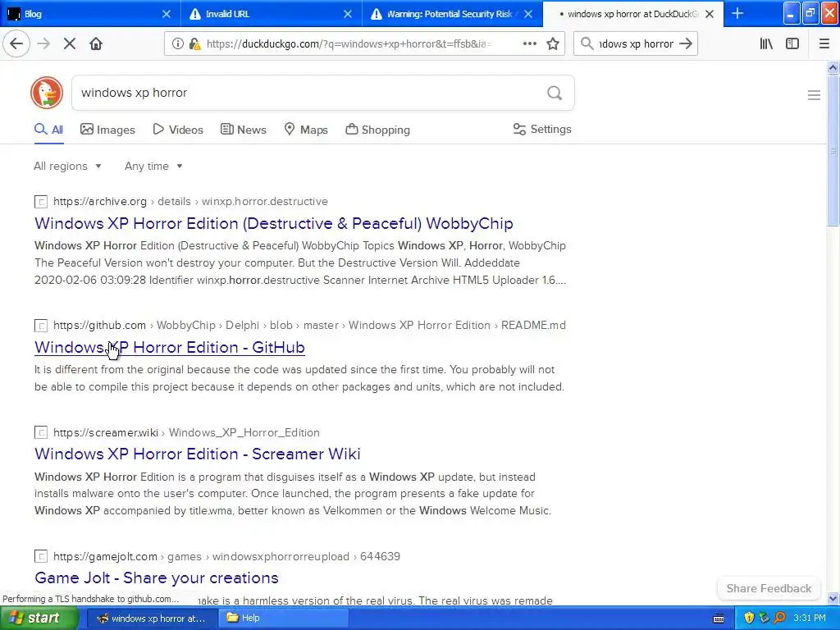
Task: Open Windows XP Horror Edition WobbyChip link
Action: 274,223
